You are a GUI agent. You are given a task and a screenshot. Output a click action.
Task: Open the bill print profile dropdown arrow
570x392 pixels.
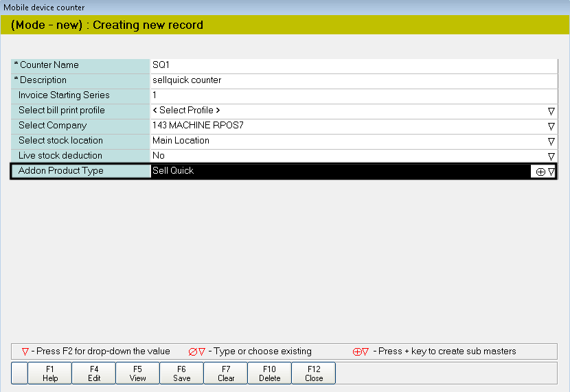(x=551, y=111)
